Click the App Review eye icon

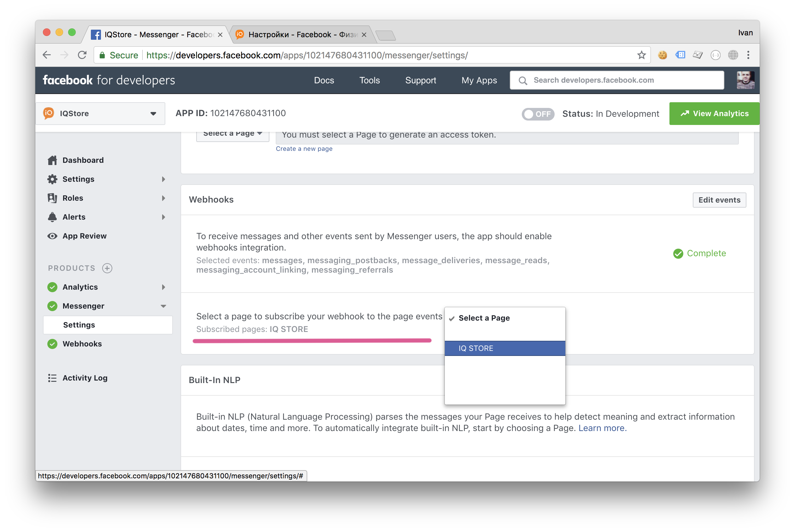[52, 236]
